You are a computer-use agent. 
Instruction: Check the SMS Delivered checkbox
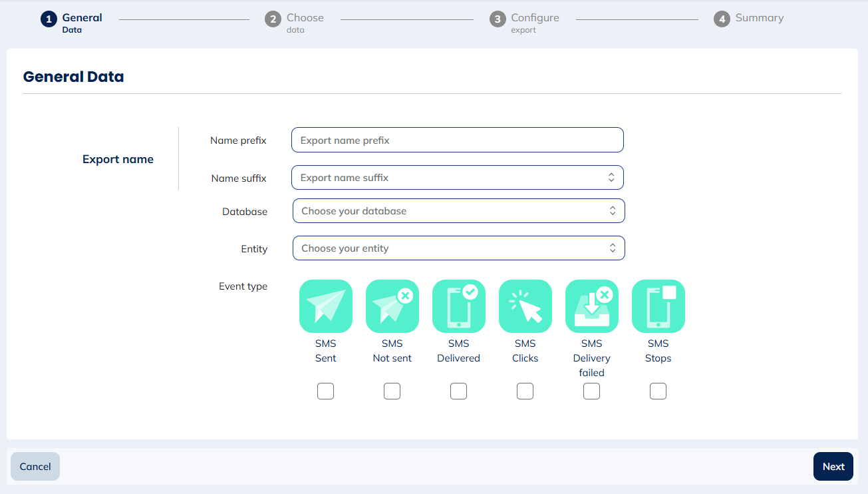click(458, 391)
